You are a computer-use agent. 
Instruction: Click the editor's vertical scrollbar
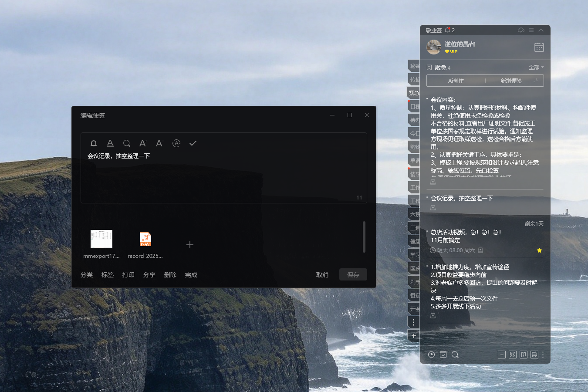364,237
